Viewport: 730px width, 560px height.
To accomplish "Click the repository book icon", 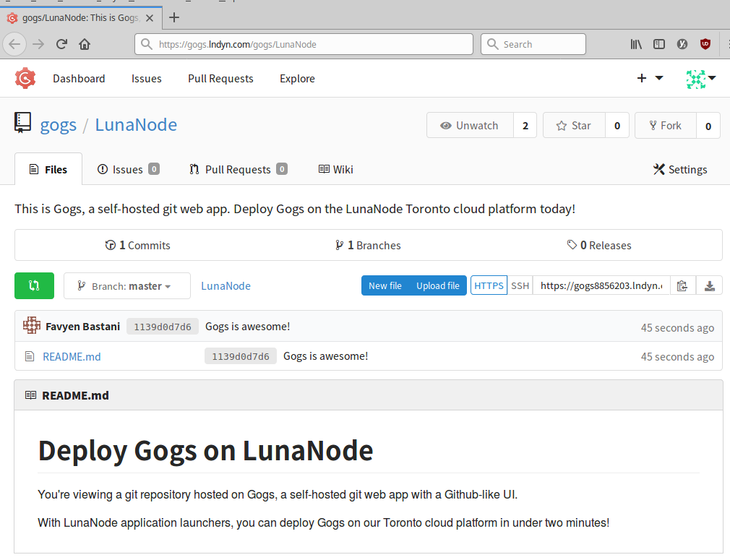I will tap(22, 123).
